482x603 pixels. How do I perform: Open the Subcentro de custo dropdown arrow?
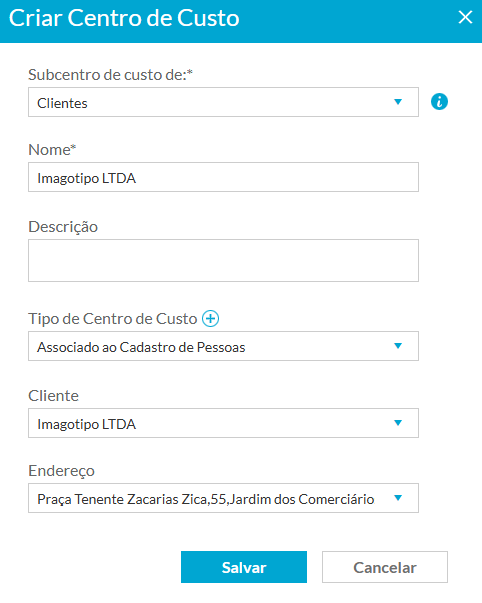398,102
